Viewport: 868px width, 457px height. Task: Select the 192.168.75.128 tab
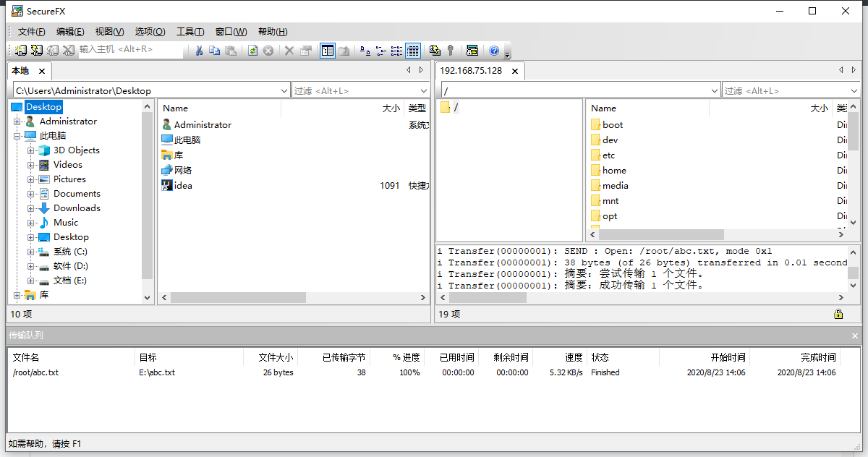coord(471,71)
